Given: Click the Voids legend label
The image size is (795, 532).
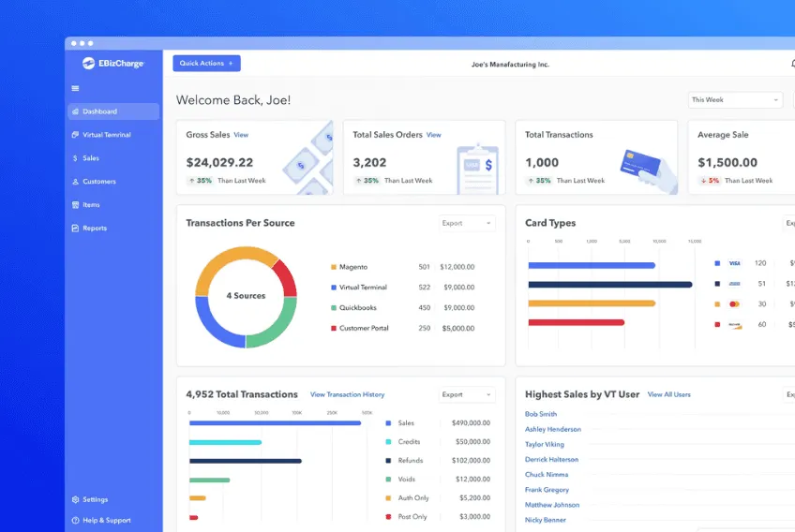Looking at the screenshot, I should tap(407, 480).
